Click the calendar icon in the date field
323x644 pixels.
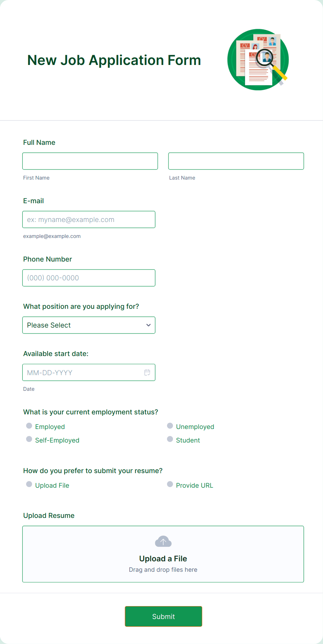pyautogui.click(x=147, y=372)
